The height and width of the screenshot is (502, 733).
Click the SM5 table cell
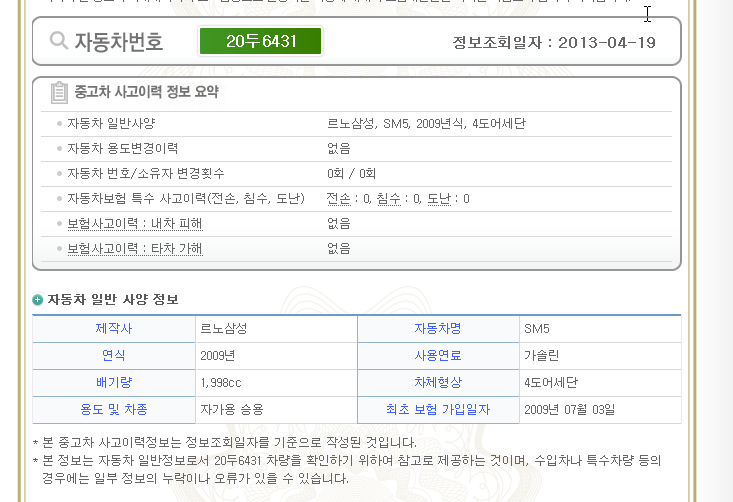[600, 329]
